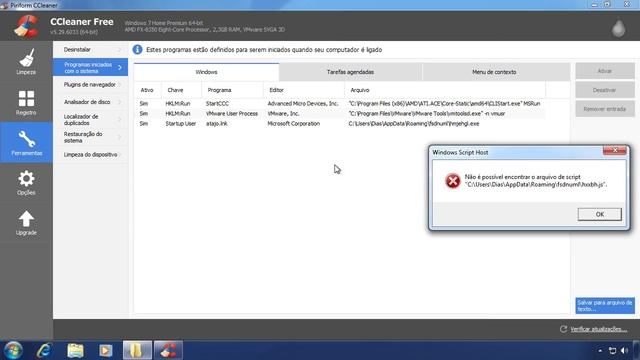
Task: Click the CCleaner logo in header
Action: click(26, 26)
